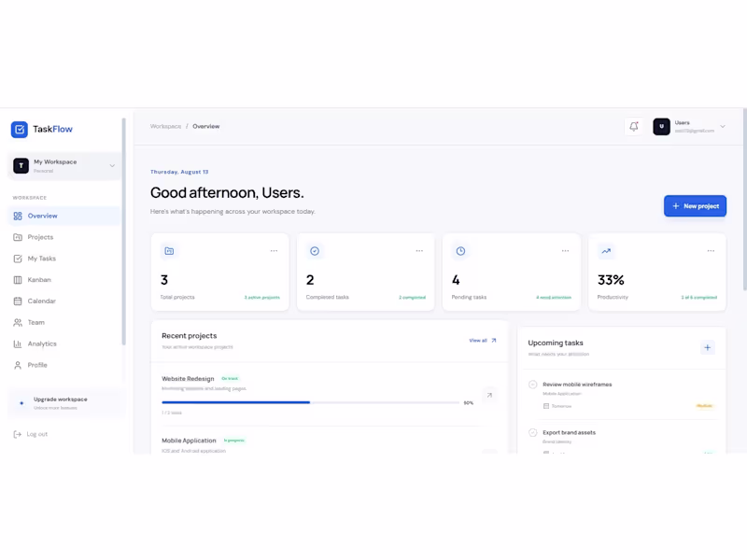Viewport: 747px width, 560px height.
Task: Open the notifications bell icon
Action: (x=634, y=127)
